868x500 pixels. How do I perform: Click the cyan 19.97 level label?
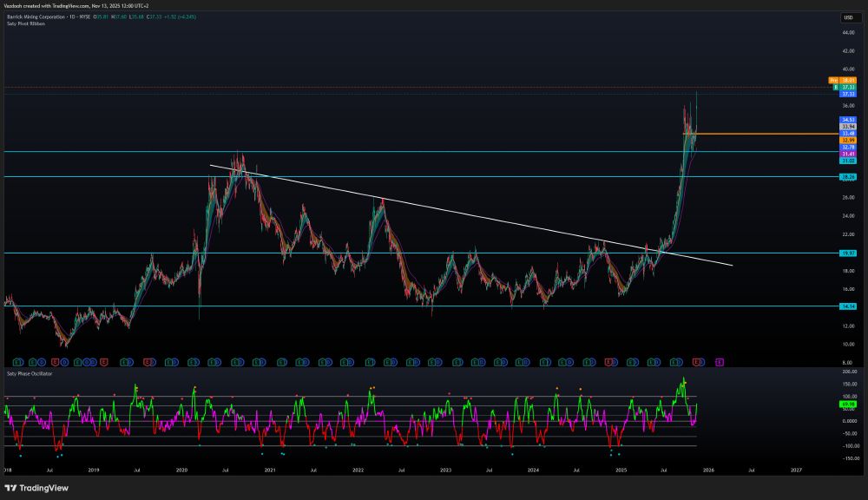(848, 253)
